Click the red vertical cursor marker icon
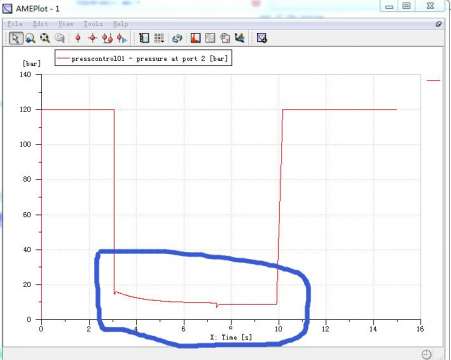This screenshot has width=451, height=360. click(78, 38)
